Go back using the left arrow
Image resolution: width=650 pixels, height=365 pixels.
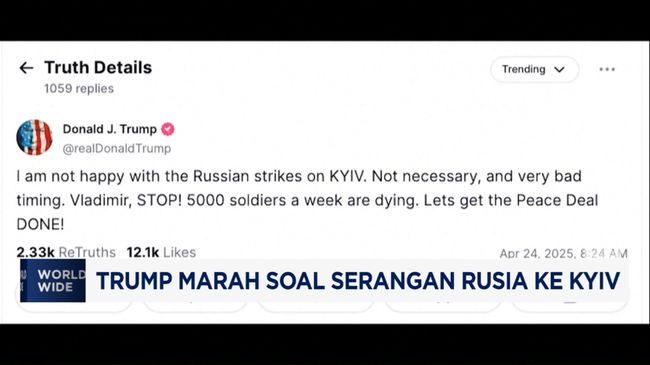tap(26, 68)
